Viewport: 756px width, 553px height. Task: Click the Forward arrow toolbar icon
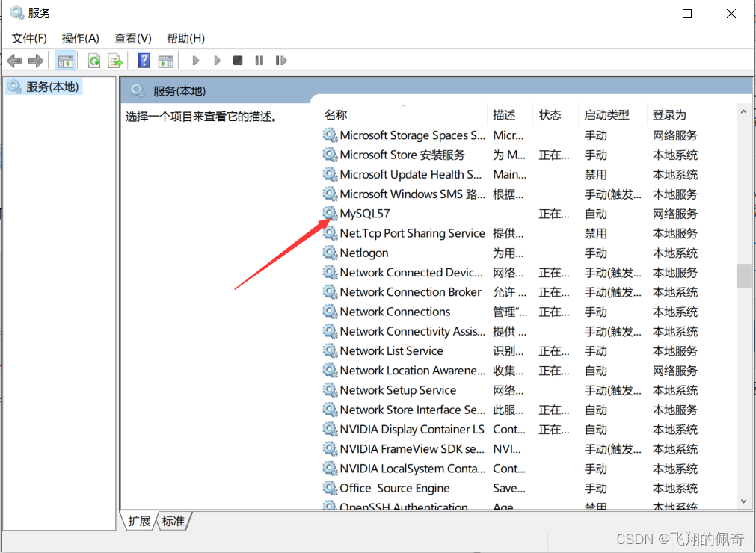point(36,61)
